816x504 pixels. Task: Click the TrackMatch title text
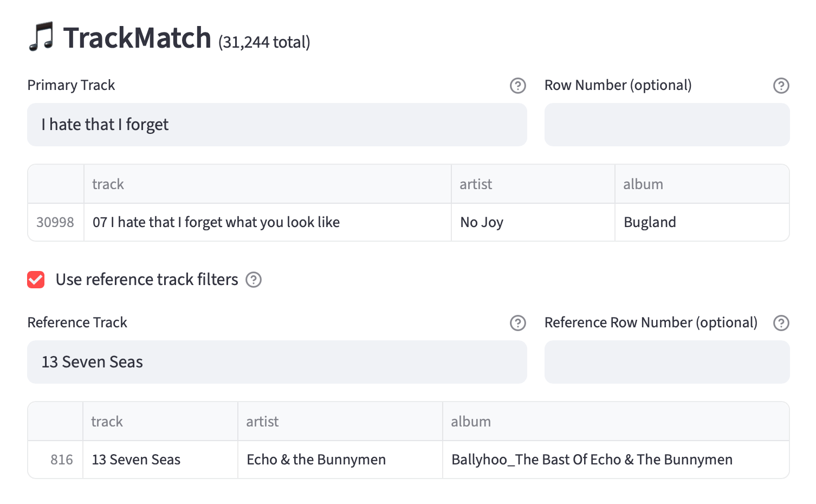point(138,37)
